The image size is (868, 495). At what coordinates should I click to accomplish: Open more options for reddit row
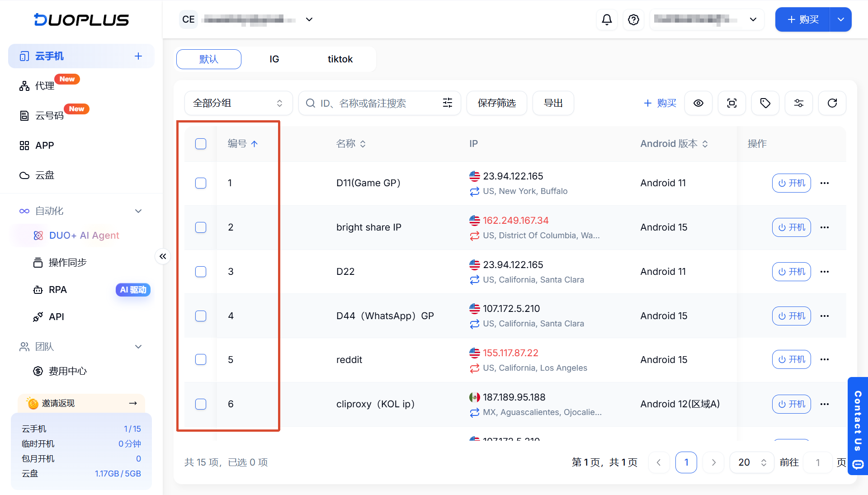[825, 359]
